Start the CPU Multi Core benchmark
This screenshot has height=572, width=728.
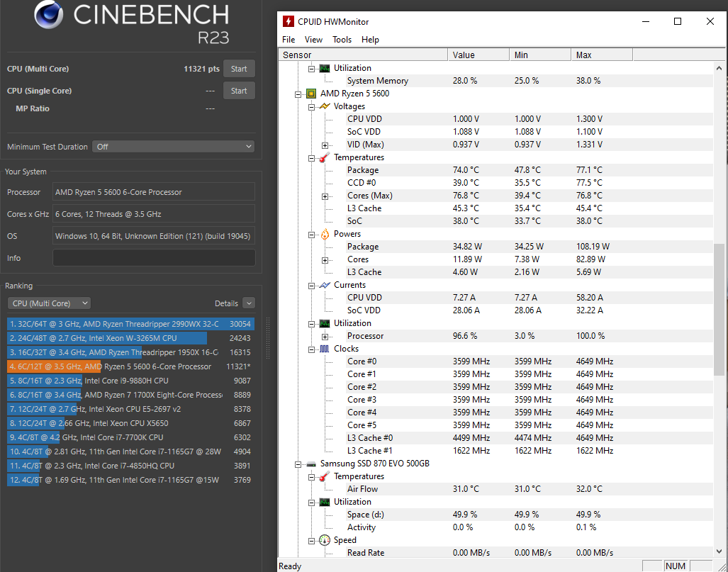tap(239, 69)
